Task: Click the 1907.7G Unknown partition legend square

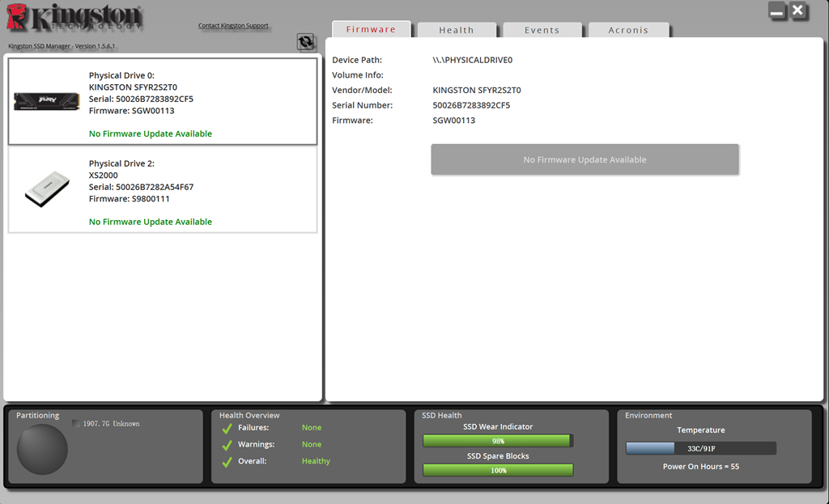Action: click(x=76, y=424)
